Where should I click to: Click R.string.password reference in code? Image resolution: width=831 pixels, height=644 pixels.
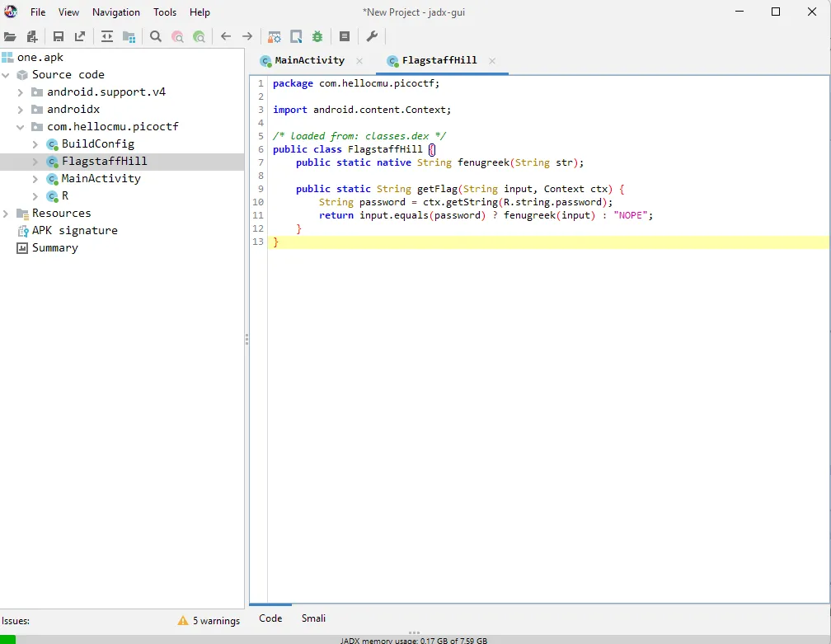(552, 202)
